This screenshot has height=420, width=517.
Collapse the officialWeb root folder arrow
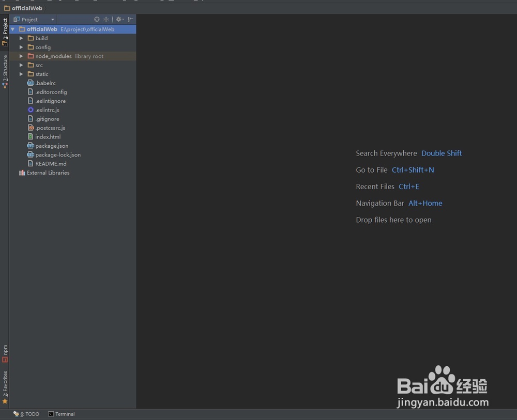[x=13, y=29]
